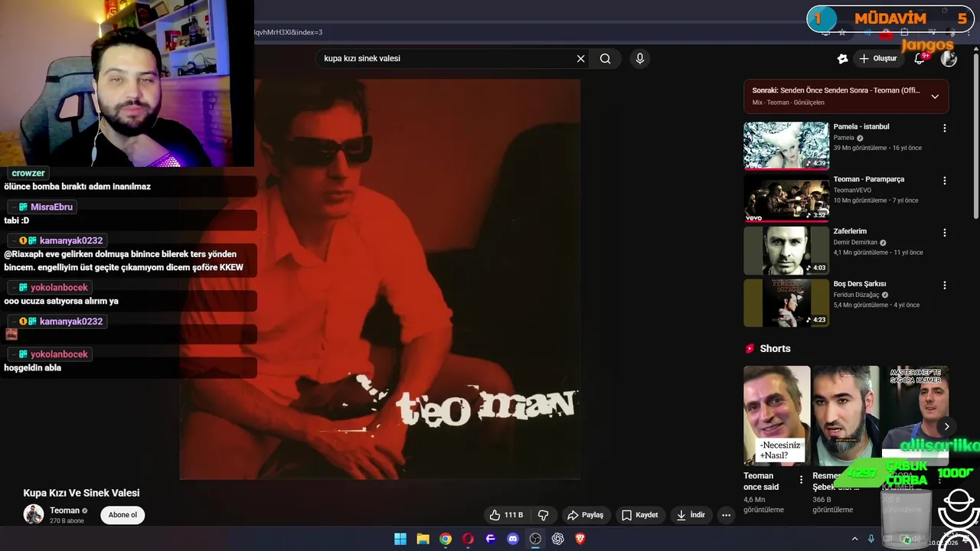
Task: Like the video showing 111 B
Action: [x=505, y=515]
